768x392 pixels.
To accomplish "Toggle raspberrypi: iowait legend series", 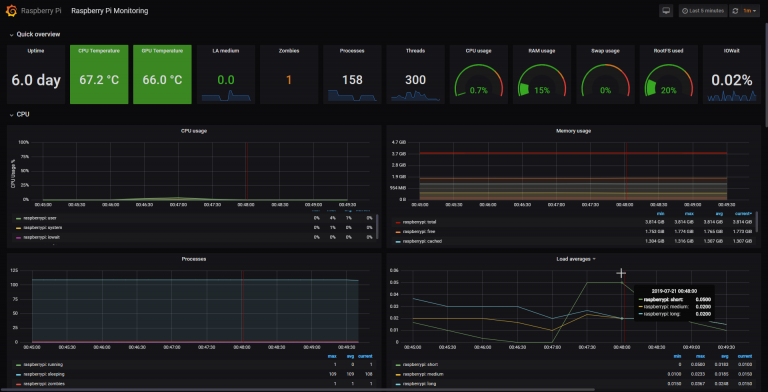I will coord(42,237).
